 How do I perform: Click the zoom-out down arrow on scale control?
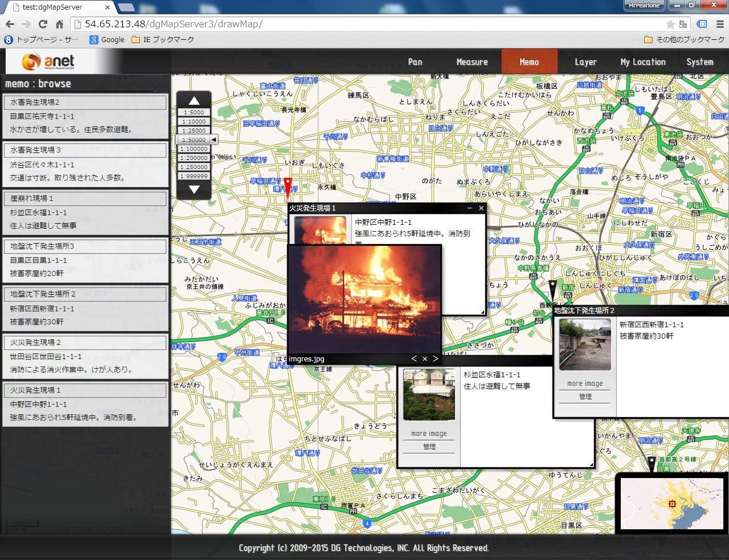click(194, 190)
